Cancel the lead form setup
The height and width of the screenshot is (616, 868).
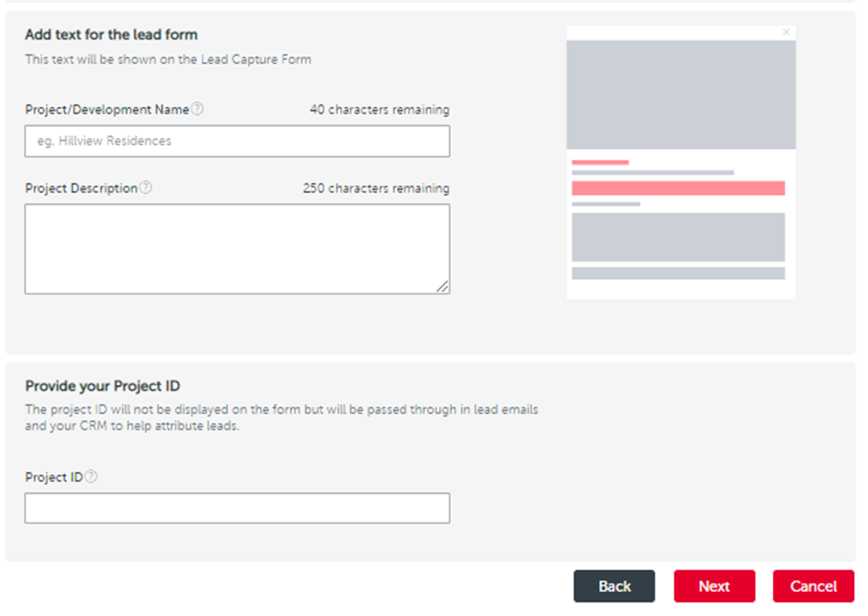[x=813, y=586]
